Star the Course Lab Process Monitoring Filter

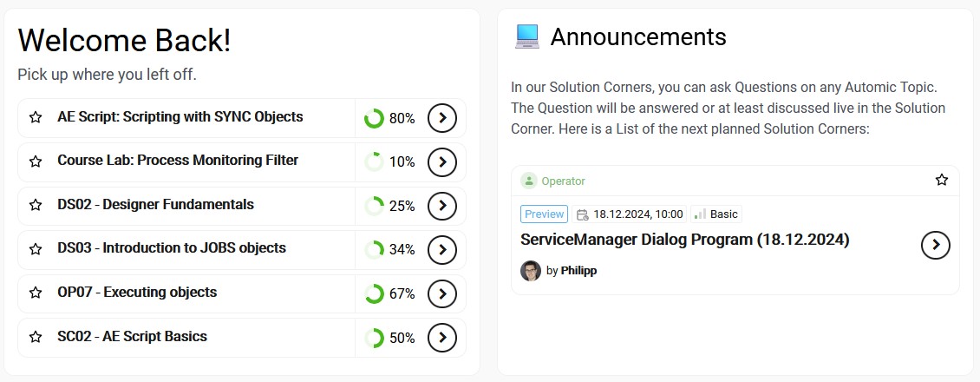pos(36,161)
